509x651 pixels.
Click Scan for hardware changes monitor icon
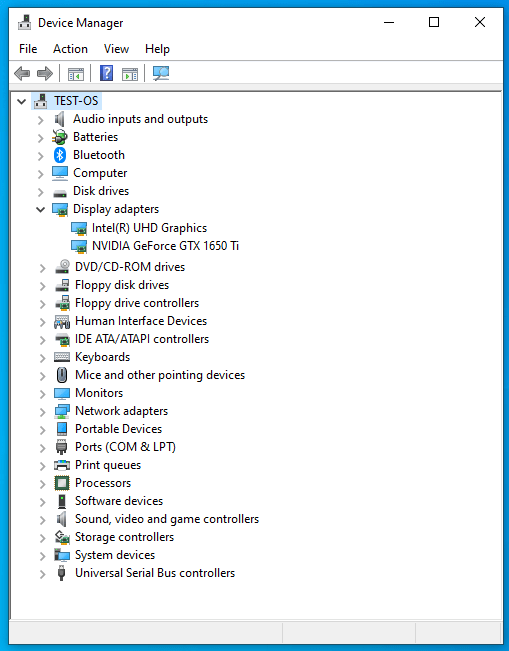click(161, 73)
